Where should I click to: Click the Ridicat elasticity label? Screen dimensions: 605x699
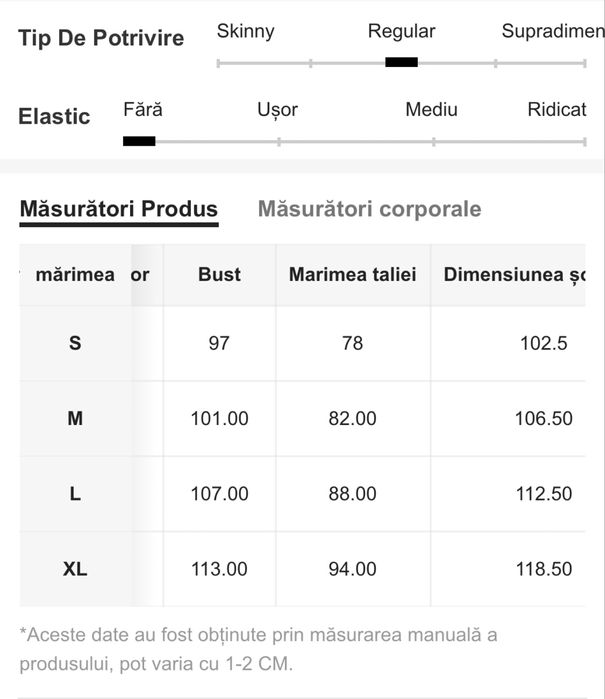pos(556,109)
